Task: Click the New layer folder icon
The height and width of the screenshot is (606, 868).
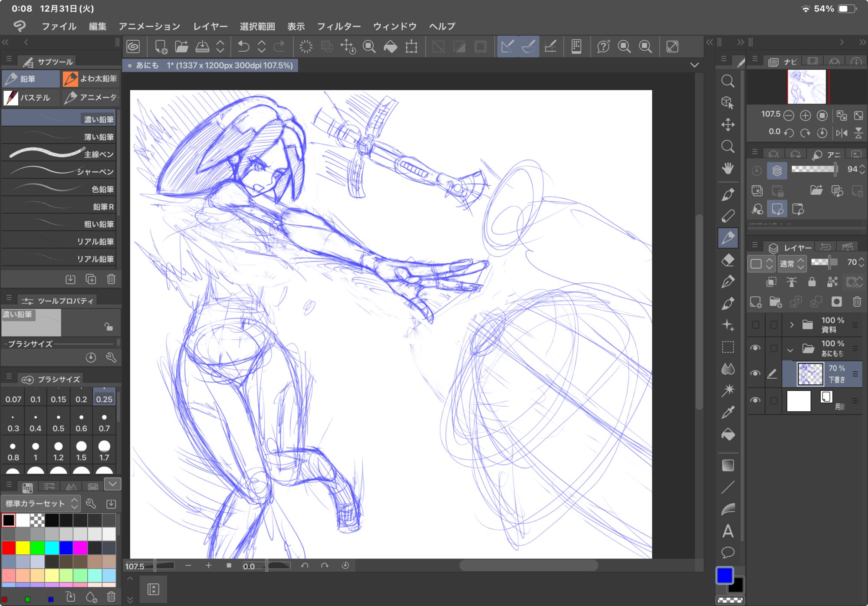Action: (x=775, y=302)
